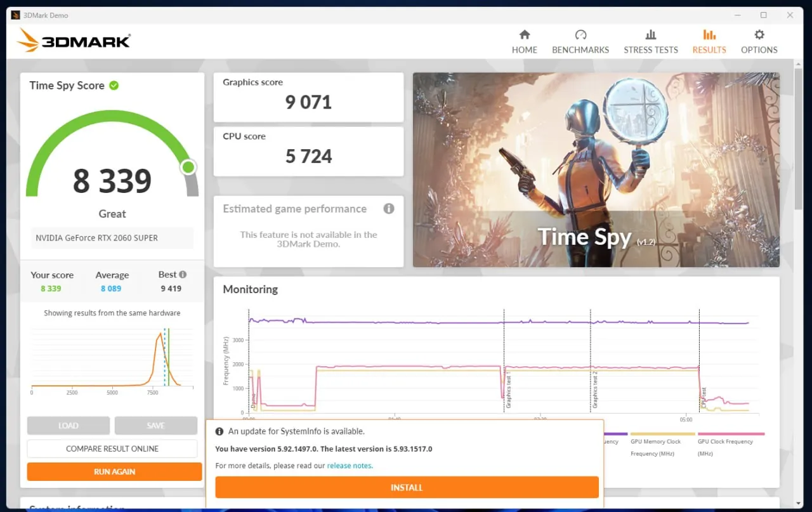Screen dimensions: 812x512
Task: Click the Monitoring heading
Action: [250, 289]
